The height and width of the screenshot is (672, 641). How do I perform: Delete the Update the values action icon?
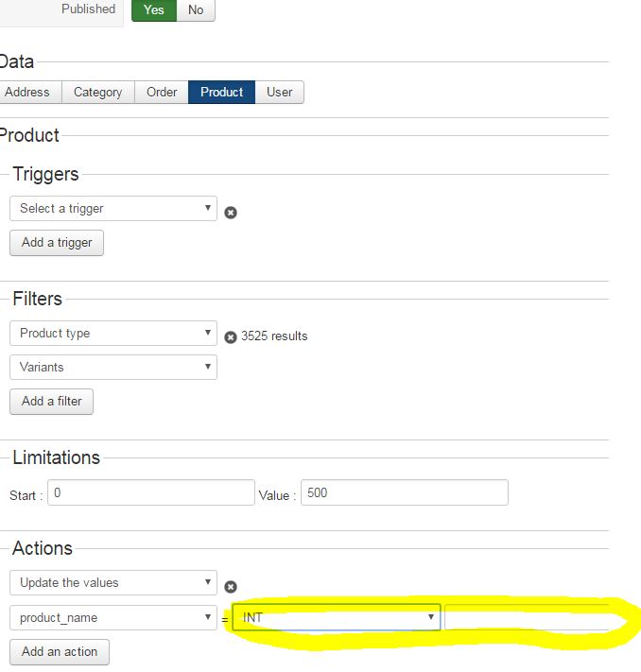click(x=231, y=587)
